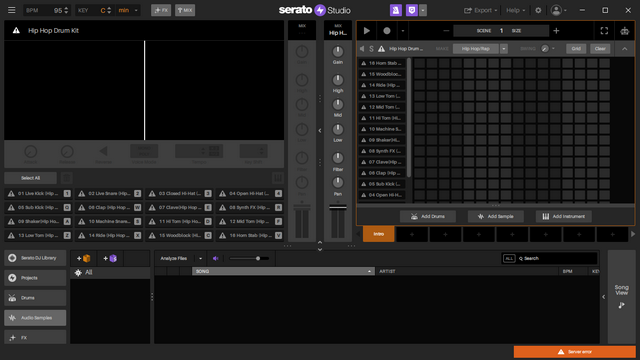Adjust the Swing knob
640x360 pixels.
pyautogui.click(x=544, y=49)
